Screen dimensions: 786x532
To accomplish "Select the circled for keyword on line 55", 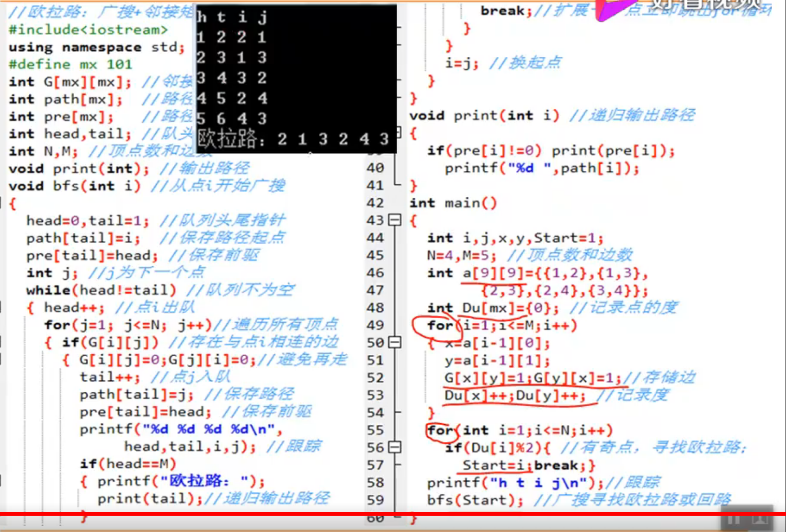I will 439,430.
